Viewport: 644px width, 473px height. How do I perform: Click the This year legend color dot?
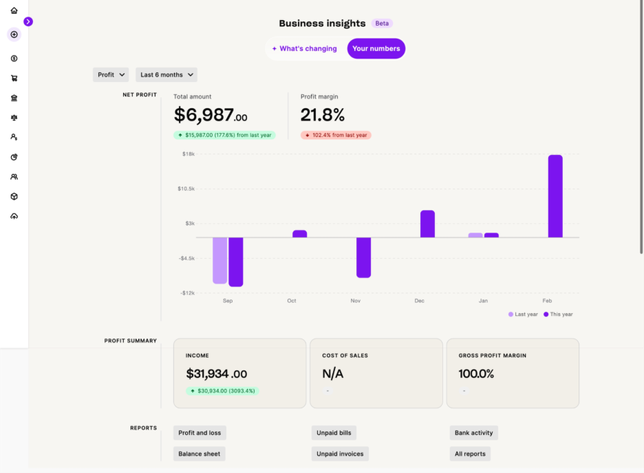pyautogui.click(x=546, y=314)
